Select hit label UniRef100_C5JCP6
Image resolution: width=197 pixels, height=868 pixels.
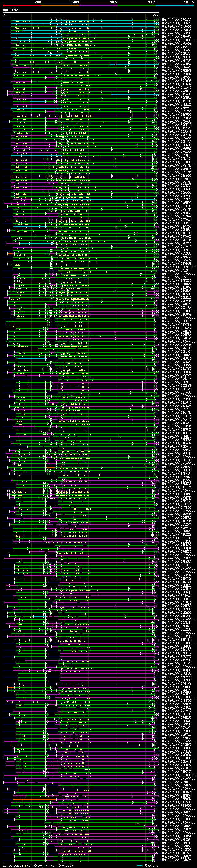pos(177,860)
